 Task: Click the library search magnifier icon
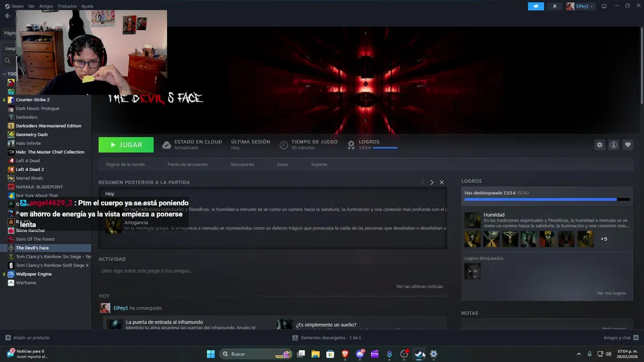coord(7,60)
